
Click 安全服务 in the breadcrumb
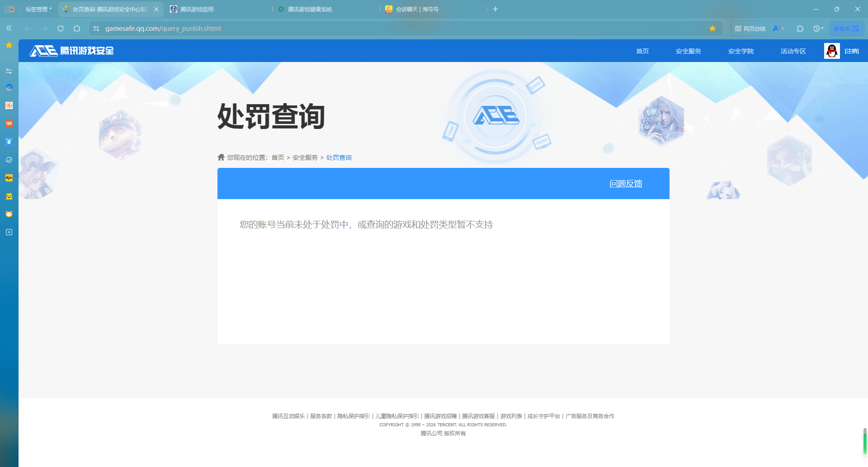click(x=305, y=157)
